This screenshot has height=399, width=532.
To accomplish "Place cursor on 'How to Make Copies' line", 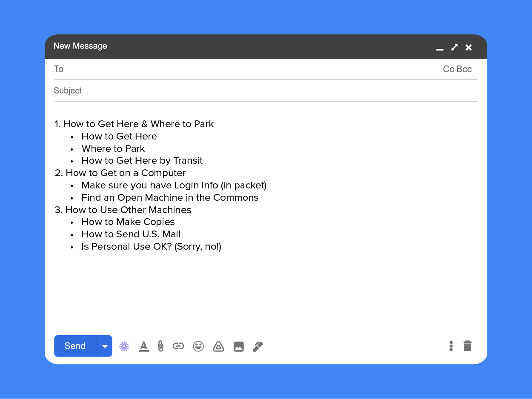I will click(128, 222).
